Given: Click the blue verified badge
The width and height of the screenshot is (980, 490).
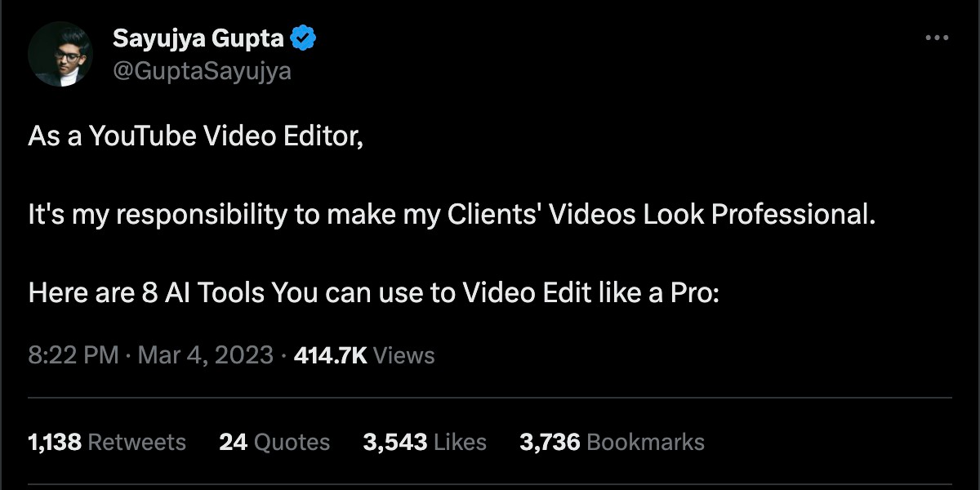Looking at the screenshot, I should [x=305, y=38].
